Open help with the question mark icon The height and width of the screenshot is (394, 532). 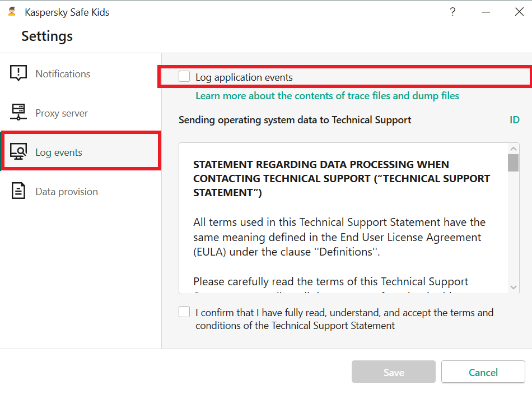452,12
